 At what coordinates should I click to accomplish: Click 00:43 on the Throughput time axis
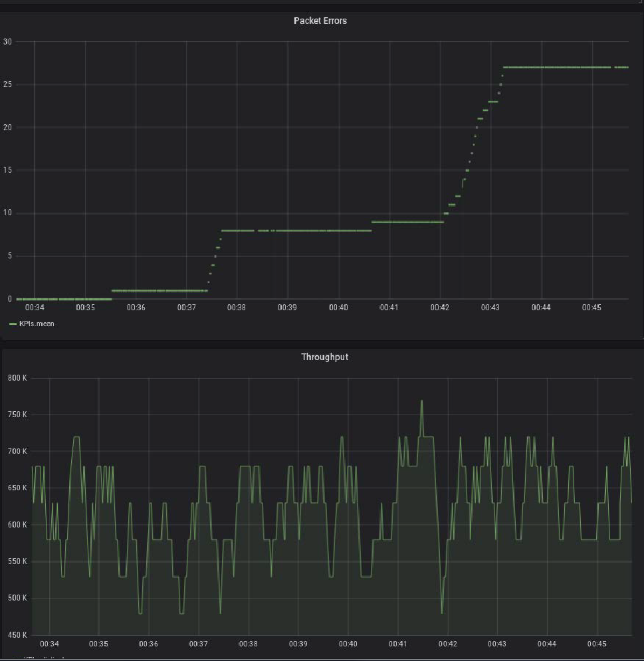(497, 644)
